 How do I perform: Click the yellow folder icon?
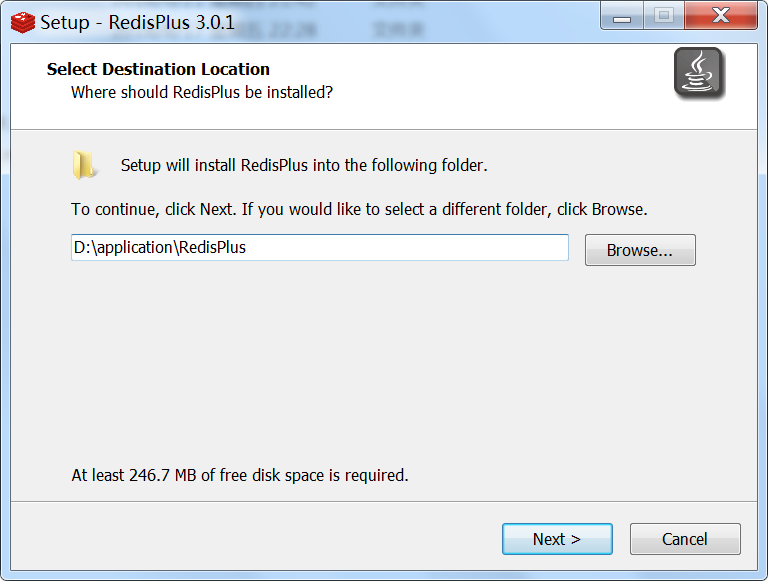point(84,165)
